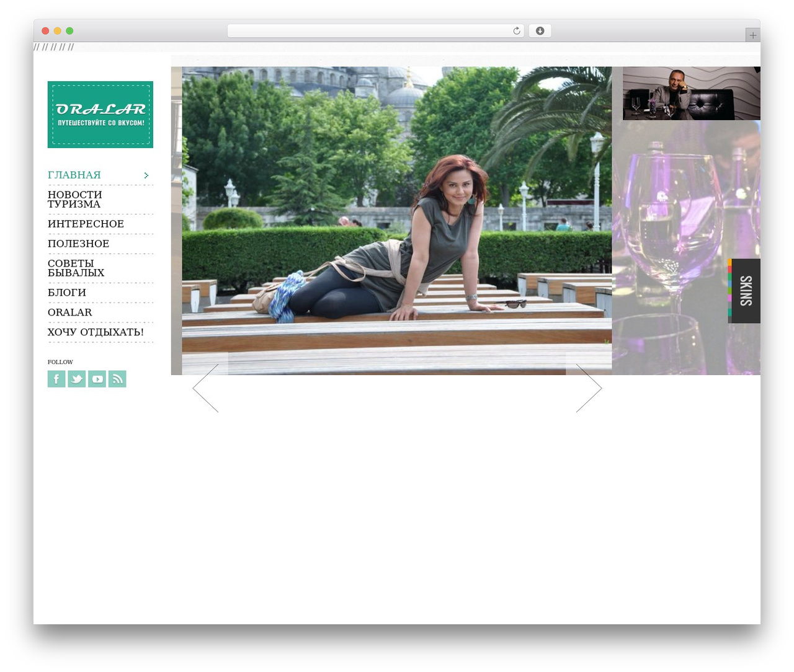Image resolution: width=794 pixels, height=672 pixels.
Task: Go to ХОЧУ ОТДЫХАТЬ! page
Action: point(96,332)
